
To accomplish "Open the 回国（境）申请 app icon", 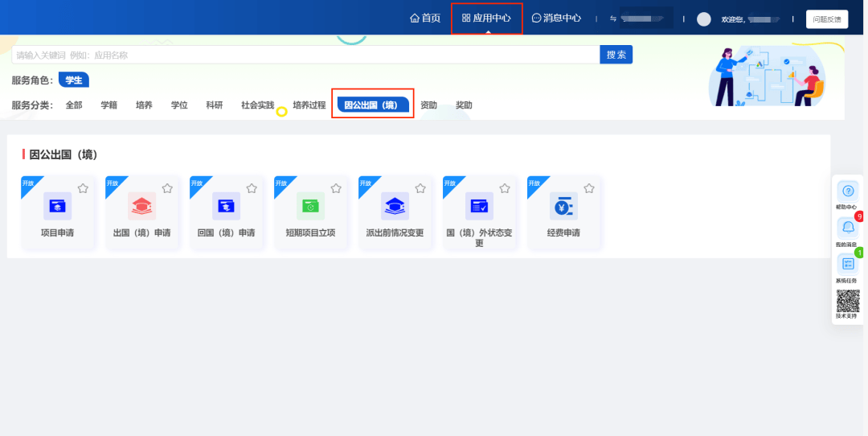I will pyautogui.click(x=226, y=206).
